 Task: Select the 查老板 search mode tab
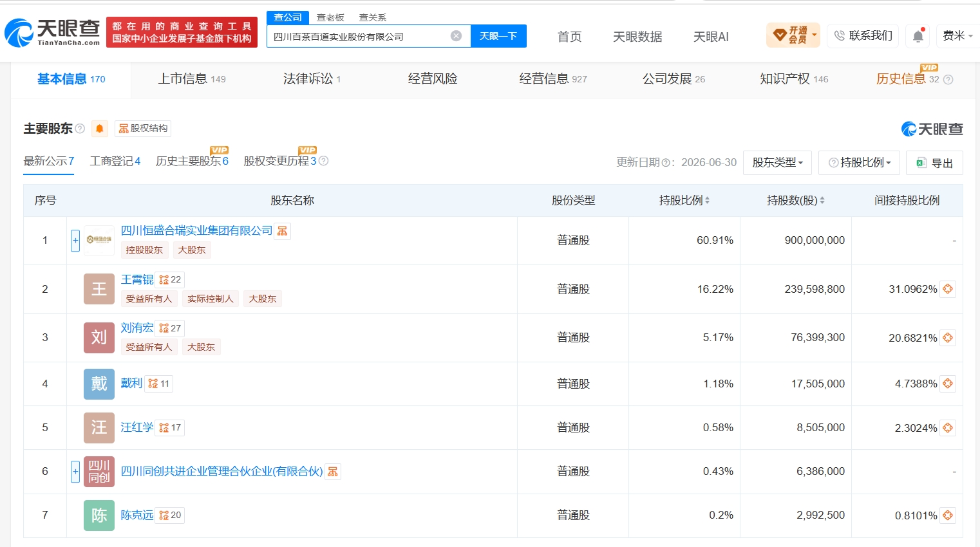click(x=330, y=17)
